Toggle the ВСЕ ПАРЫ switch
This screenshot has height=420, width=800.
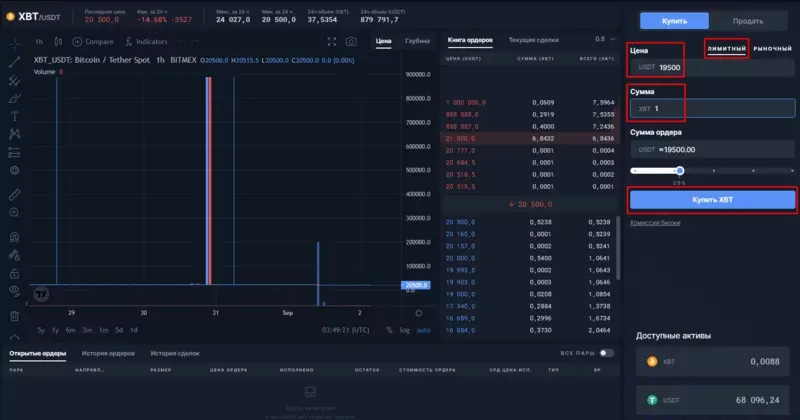tap(606, 353)
